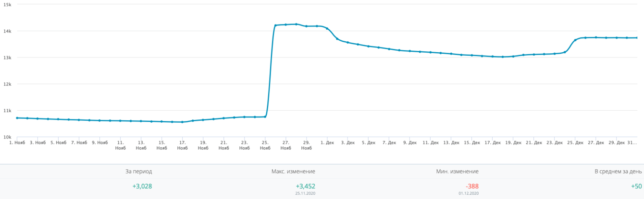Viewport: 644px width, 199px height.
Task: Click the 15k y-axis label
Action: coord(8,4)
